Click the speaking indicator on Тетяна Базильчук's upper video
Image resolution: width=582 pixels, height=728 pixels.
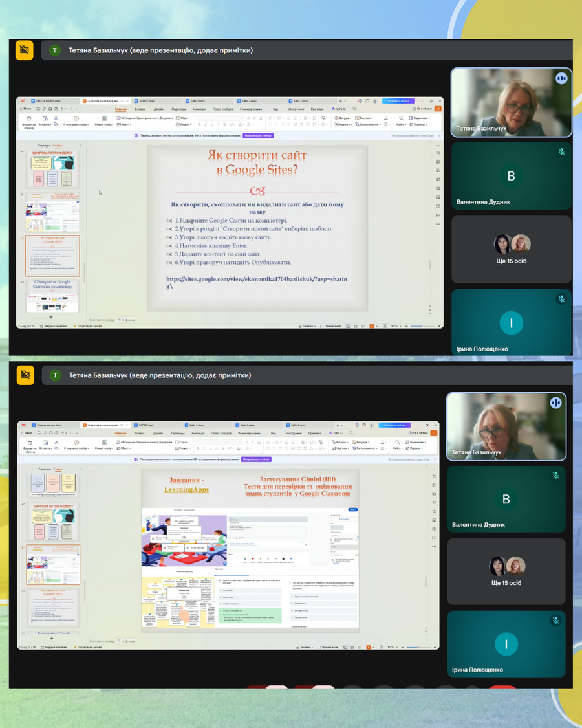tap(561, 78)
